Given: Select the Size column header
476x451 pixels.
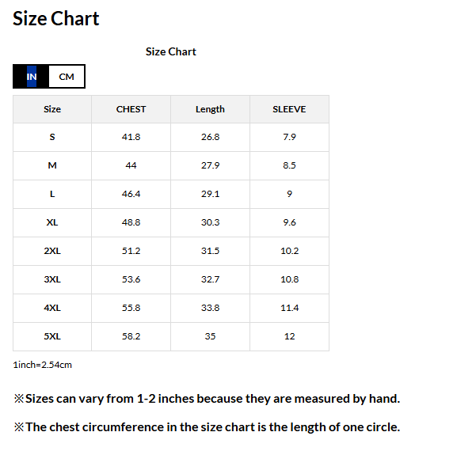Looking at the screenshot, I should pyautogui.click(x=52, y=109).
